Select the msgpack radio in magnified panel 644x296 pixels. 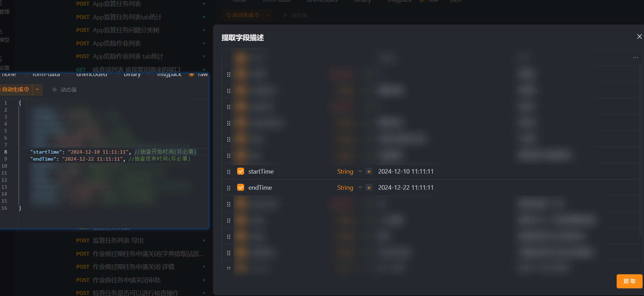coord(151,74)
